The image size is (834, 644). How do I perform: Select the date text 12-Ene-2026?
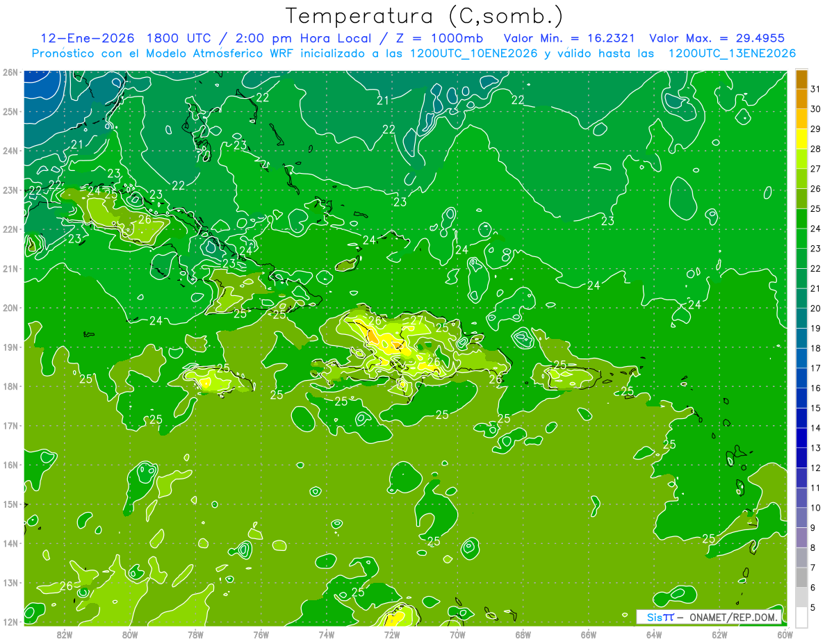(88, 38)
